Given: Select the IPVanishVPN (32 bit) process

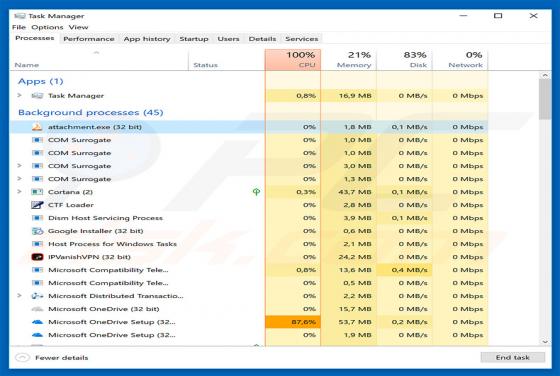Looking at the screenshot, I should (x=249, y=257).
